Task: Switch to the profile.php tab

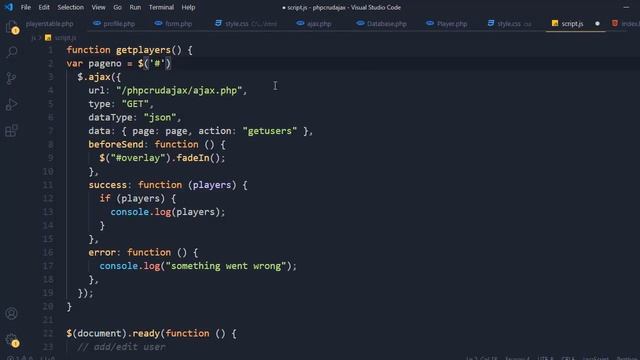Action: point(114,24)
